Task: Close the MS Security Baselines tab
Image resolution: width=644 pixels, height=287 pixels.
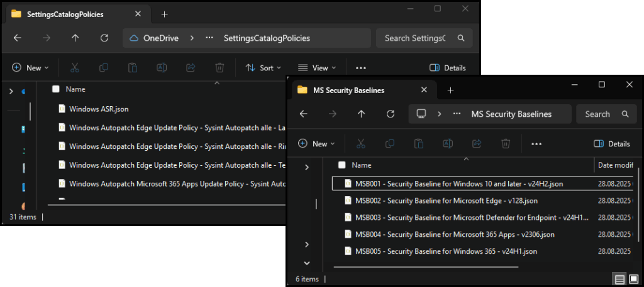Action: (x=424, y=90)
